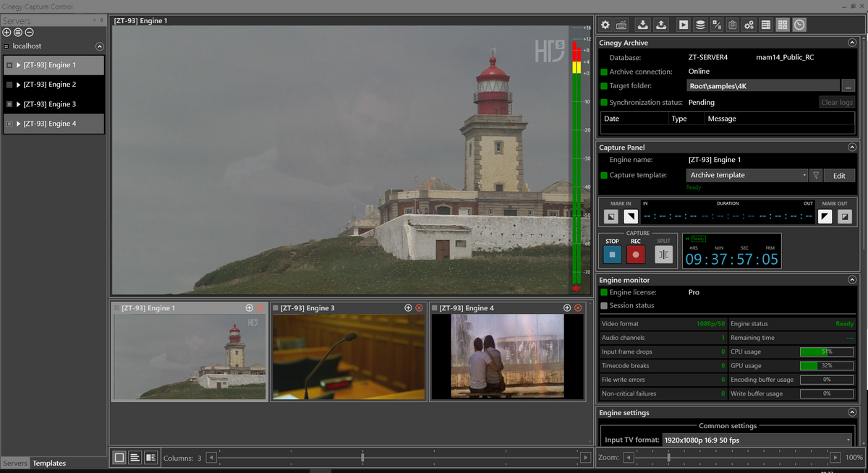Viewport: 868px width, 473px height.
Task: Open keyboard shortcuts icon in the toolbar
Action: coord(620,24)
